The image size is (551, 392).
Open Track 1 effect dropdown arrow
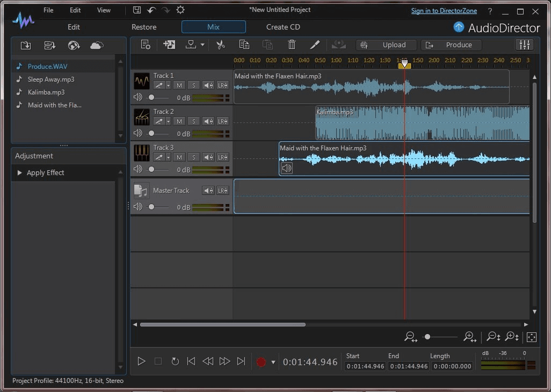click(x=168, y=85)
